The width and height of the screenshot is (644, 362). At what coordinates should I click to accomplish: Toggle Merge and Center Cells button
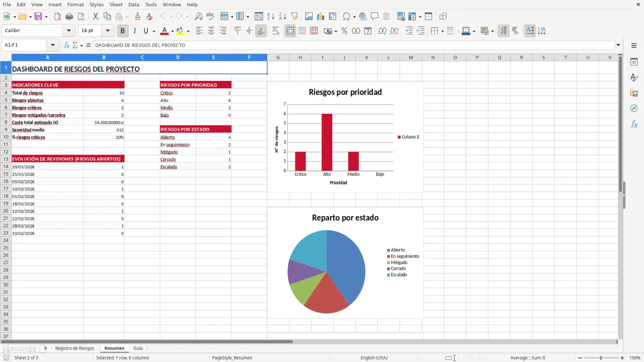point(290,31)
